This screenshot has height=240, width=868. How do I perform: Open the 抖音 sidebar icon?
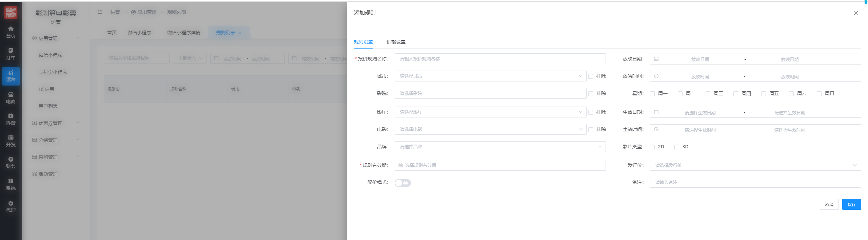(11, 119)
